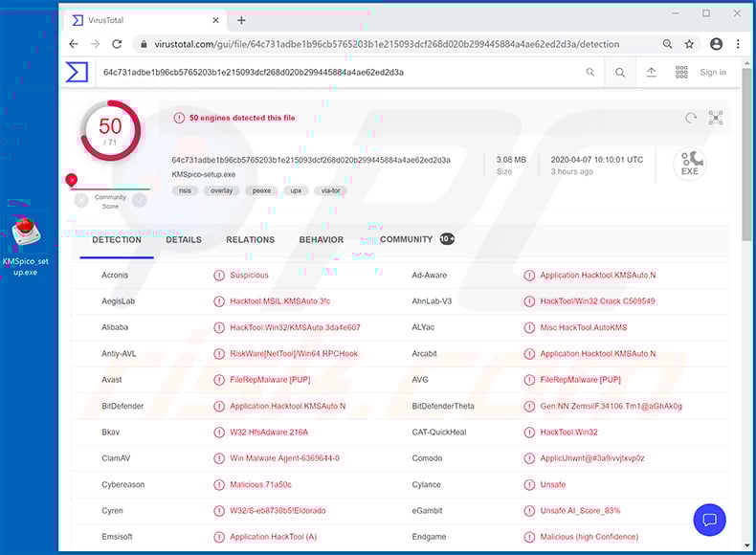
Task: Click Avast's FileRepMalware [PUP] result
Action: point(270,380)
